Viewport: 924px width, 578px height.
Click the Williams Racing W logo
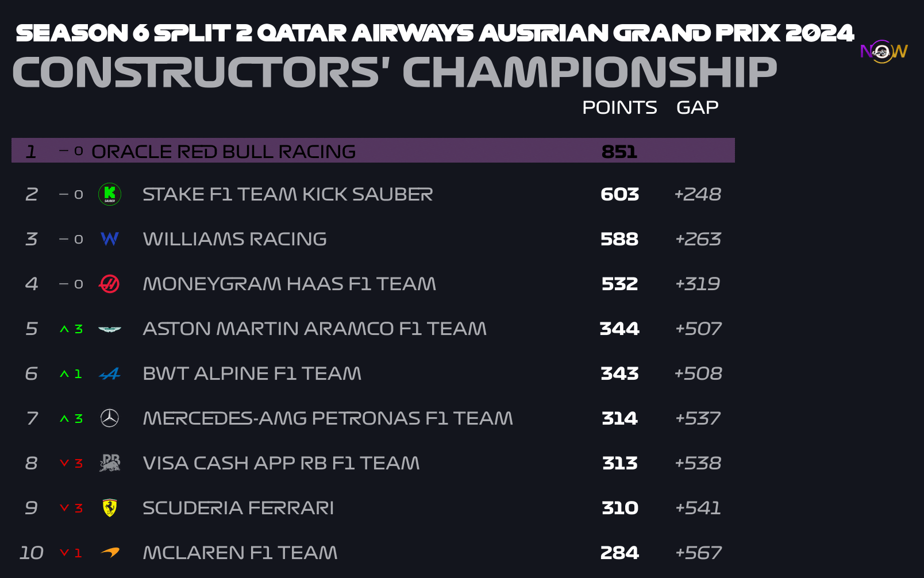point(110,239)
